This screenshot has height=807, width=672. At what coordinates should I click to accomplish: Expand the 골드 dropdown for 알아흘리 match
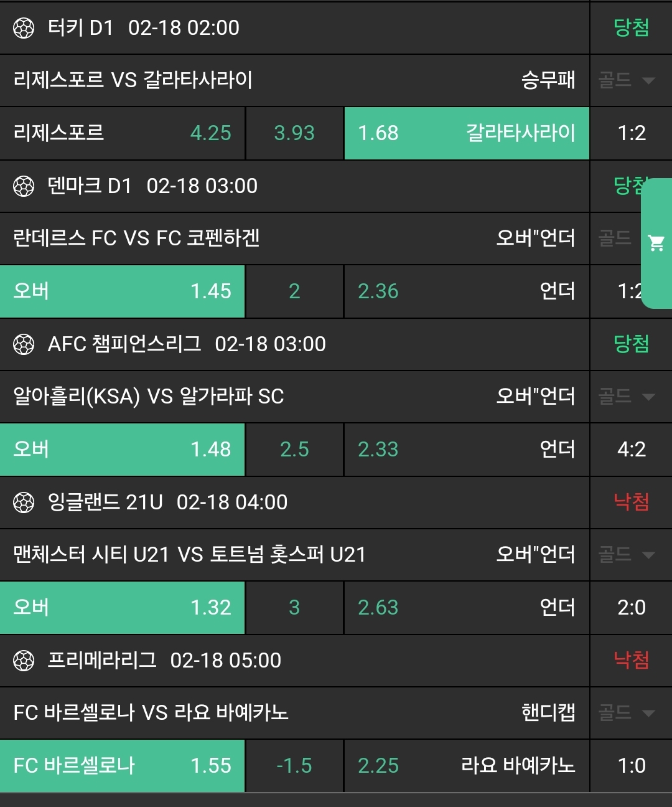point(627,397)
